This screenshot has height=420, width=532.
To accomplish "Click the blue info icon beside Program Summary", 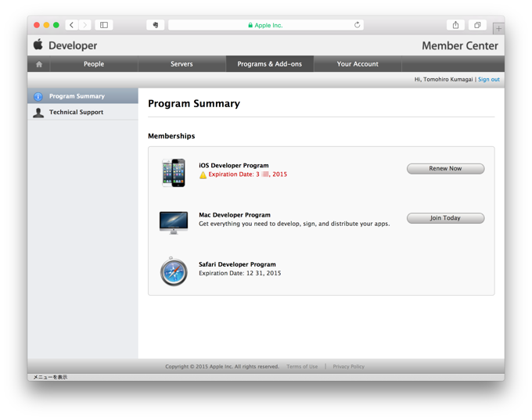I will point(38,97).
